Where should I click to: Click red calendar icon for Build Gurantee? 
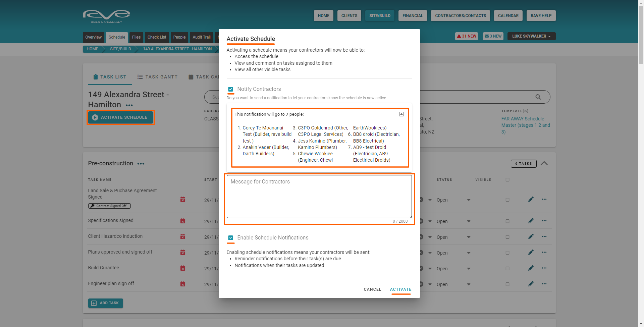coord(183,268)
